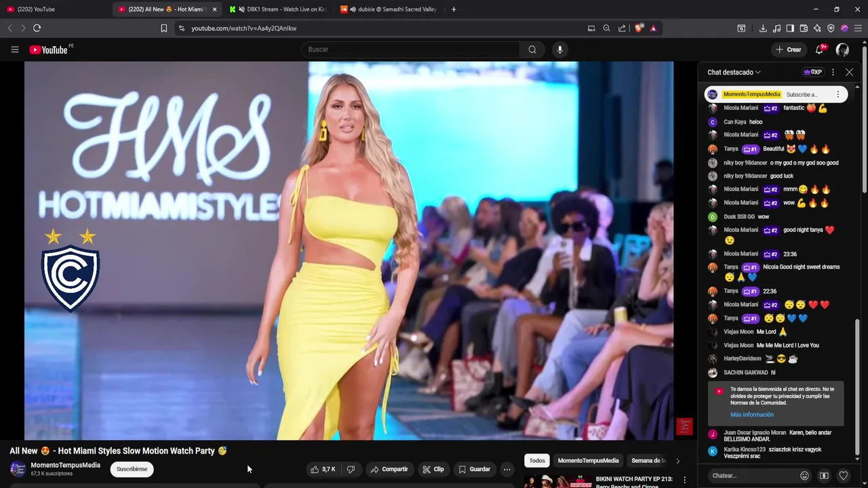The image size is (868, 488).
Task: Open the pinned message three-dot menu
Action: coord(837,94)
